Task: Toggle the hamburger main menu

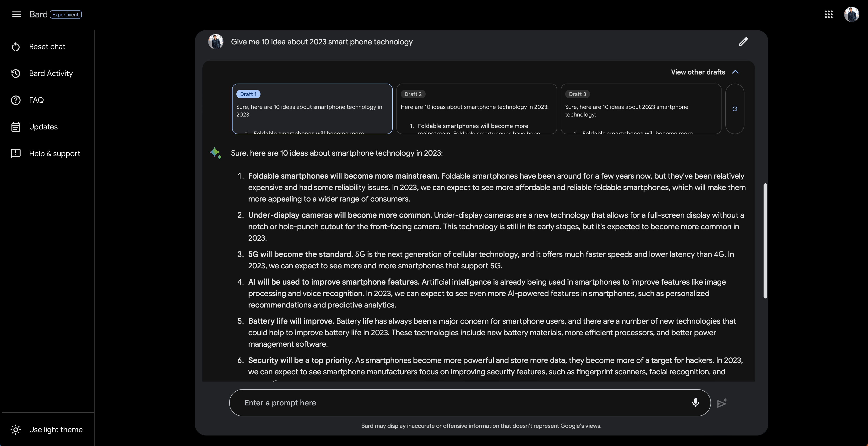Action: click(x=16, y=15)
